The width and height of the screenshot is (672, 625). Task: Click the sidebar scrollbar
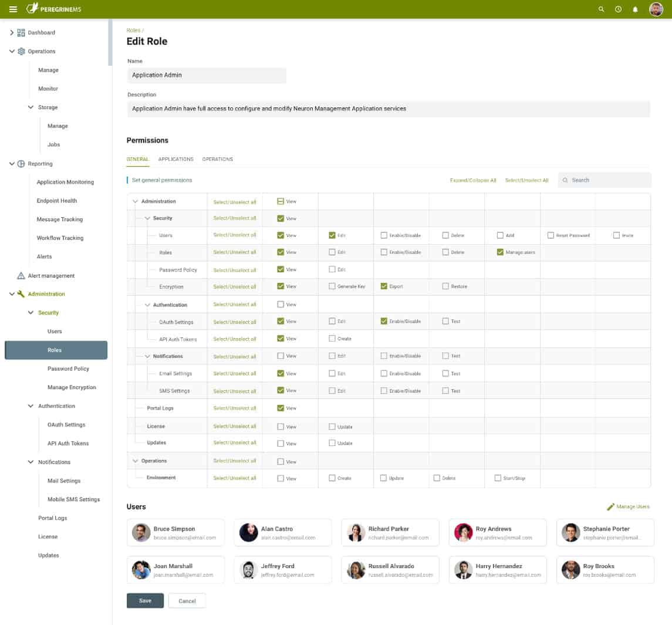(110, 42)
